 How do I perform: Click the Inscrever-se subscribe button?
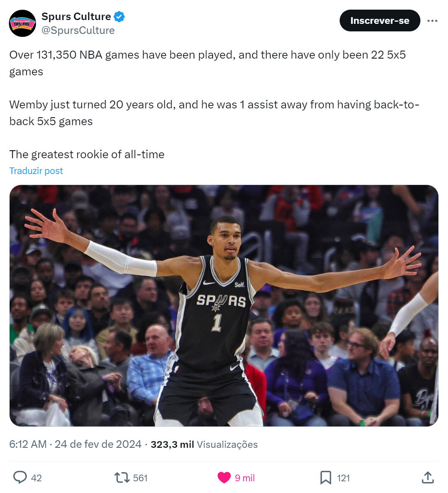click(379, 21)
